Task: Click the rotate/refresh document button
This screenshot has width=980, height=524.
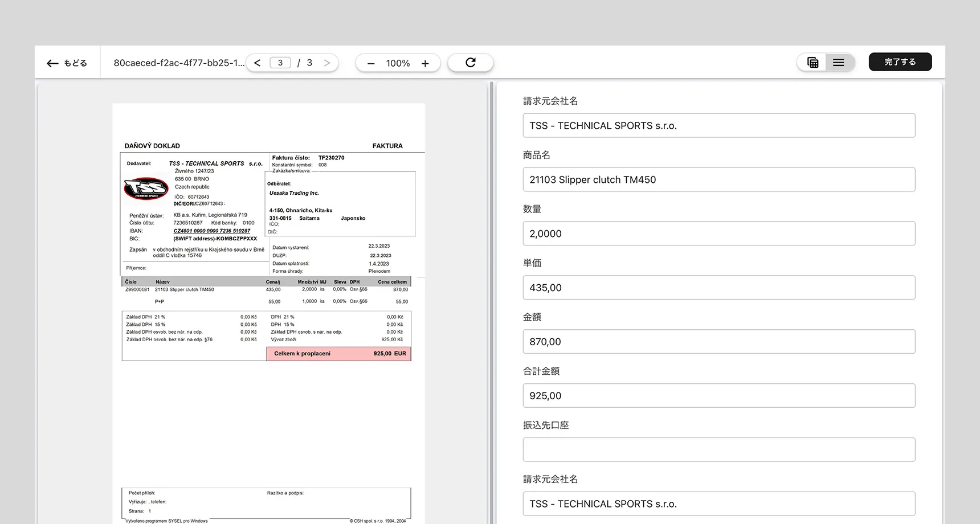Action: 471,63
